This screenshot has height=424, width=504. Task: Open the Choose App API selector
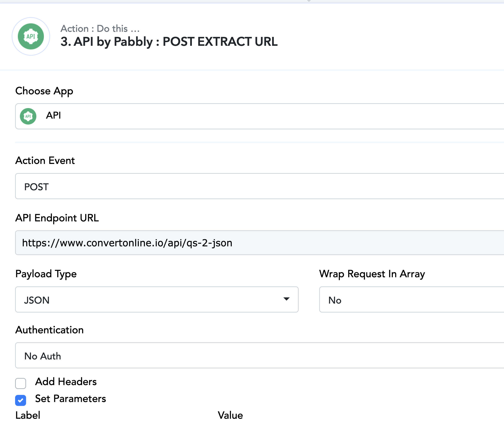260,116
